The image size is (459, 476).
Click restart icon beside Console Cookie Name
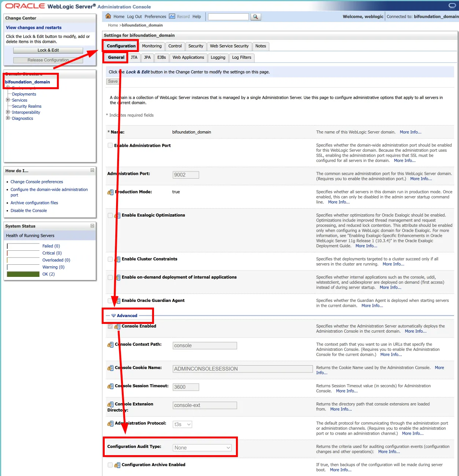pyautogui.click(x=110, y=368)
